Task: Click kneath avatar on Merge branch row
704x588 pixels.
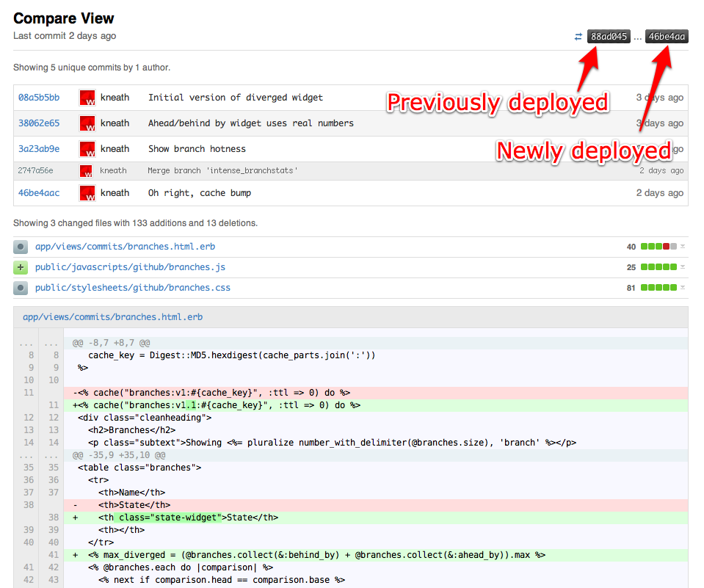Action: tap(86, 170)
